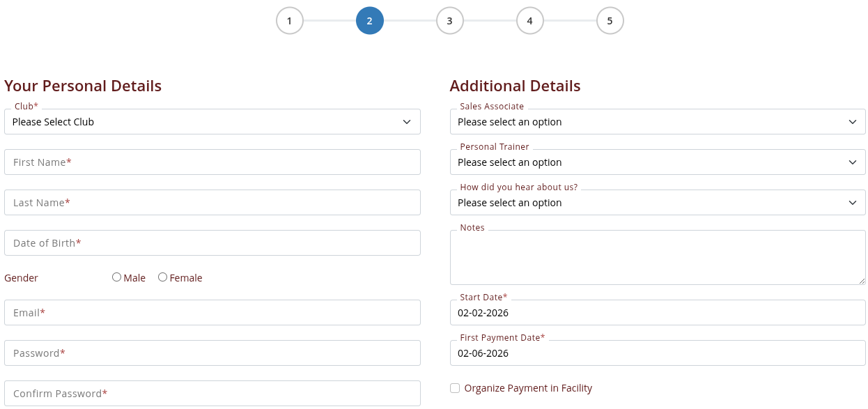The image size is (868, 409).
Task: Focus the Last Name input
Action: tap(212, 203)
